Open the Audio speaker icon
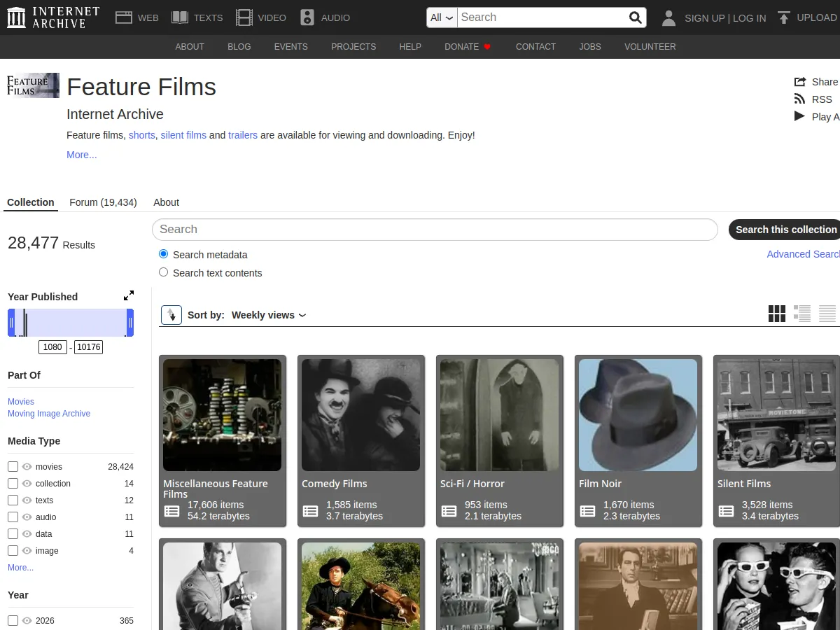 307,17
